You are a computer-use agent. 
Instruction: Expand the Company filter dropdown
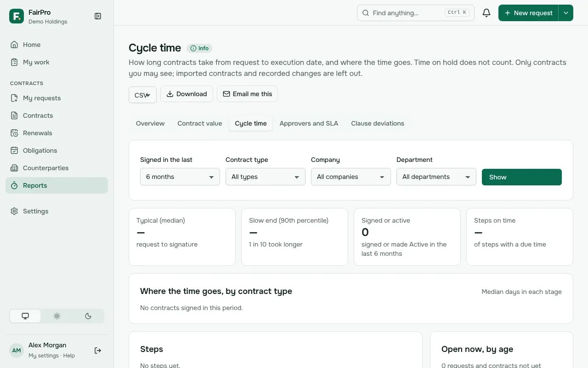tap(351, 177)
